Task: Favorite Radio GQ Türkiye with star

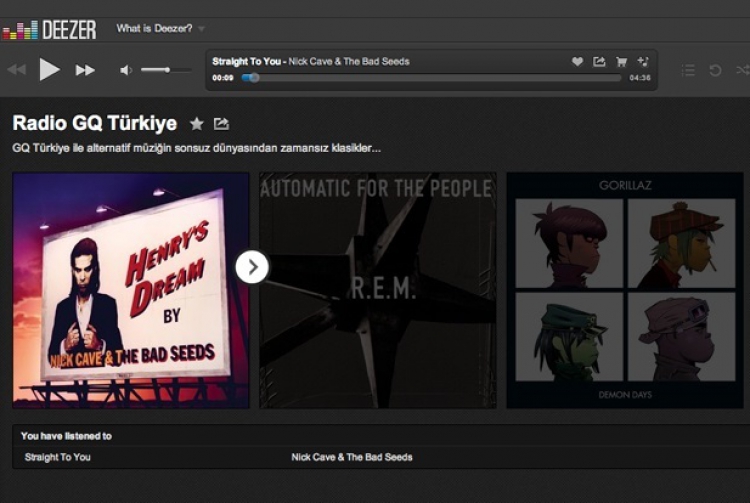Action: click(197, 124)
